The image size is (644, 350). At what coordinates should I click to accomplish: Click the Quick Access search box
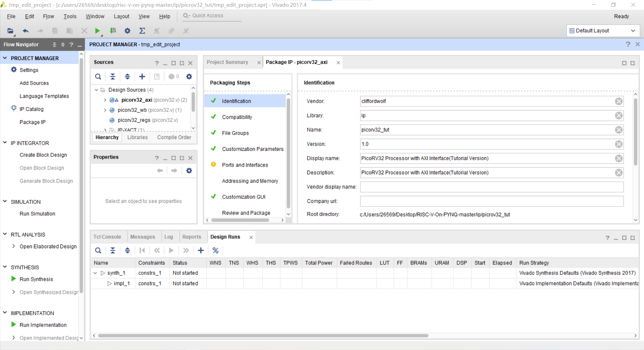(212, 16)
